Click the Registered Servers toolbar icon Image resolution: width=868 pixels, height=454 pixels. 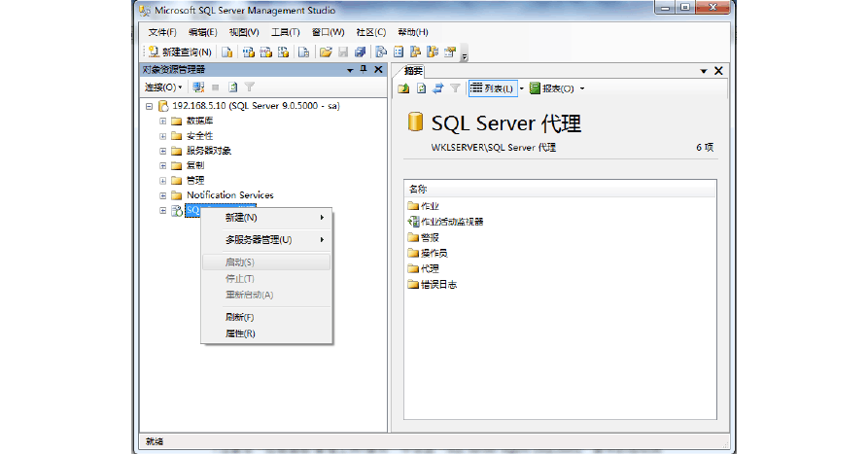point(381,52)
